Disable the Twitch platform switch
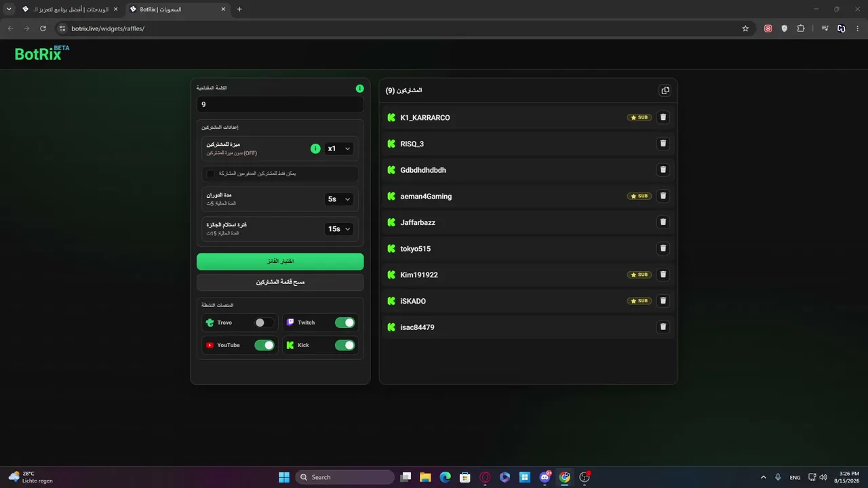868x488 pixels. click(x=344, y=323)
